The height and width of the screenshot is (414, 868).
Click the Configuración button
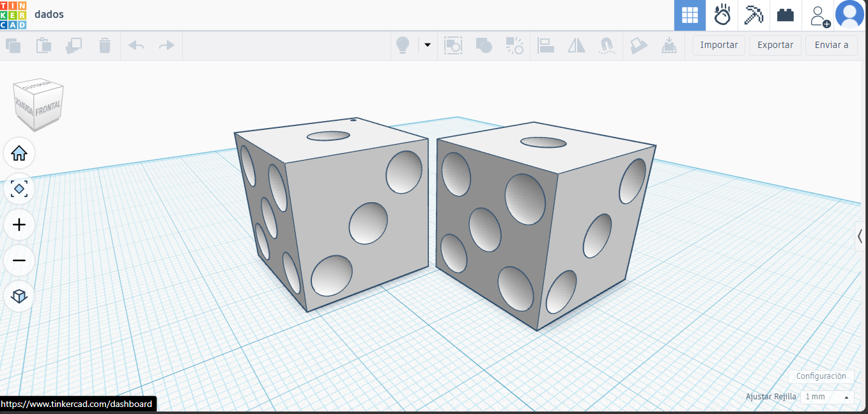coord(821,376)
